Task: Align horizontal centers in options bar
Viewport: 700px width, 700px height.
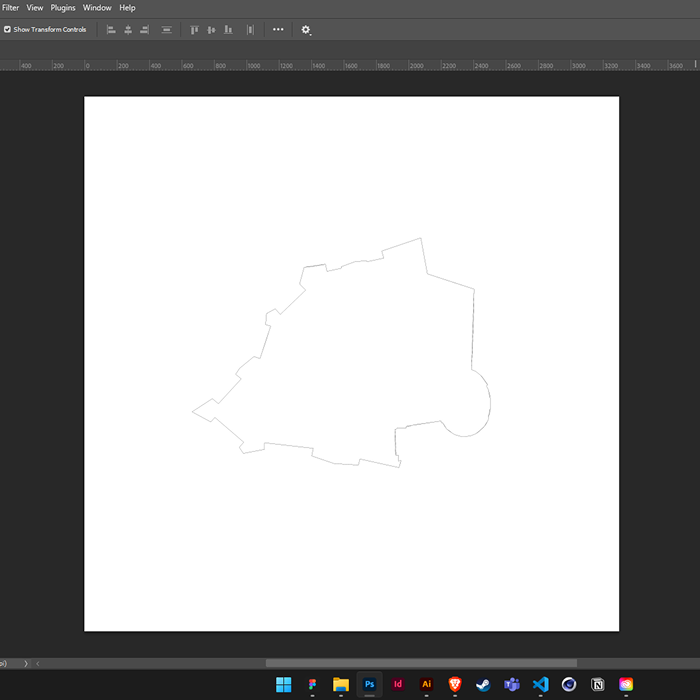Action: point(128,30)
